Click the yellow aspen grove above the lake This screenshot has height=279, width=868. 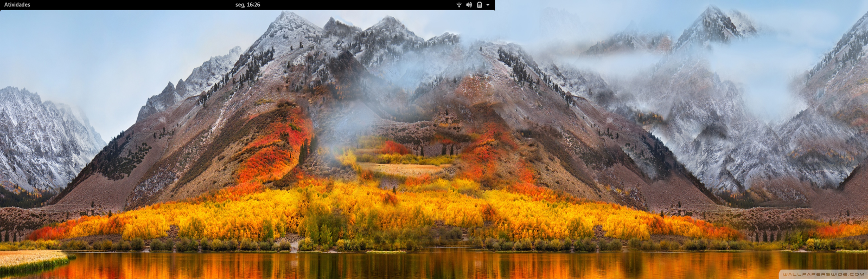pos(380,211)
